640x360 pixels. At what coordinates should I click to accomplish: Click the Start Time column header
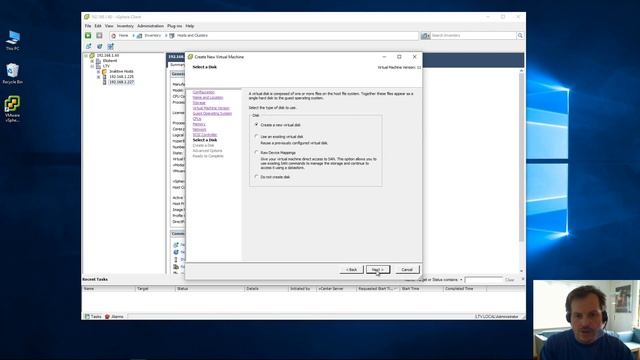click(421, 289)
